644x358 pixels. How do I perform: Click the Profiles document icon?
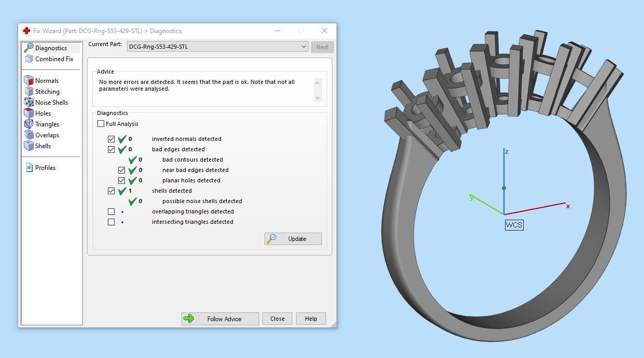[30, 167]
